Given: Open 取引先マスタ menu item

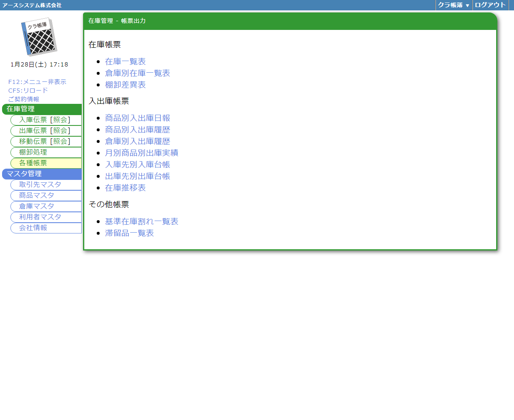Looking at the screenshot, I should 46,185.
